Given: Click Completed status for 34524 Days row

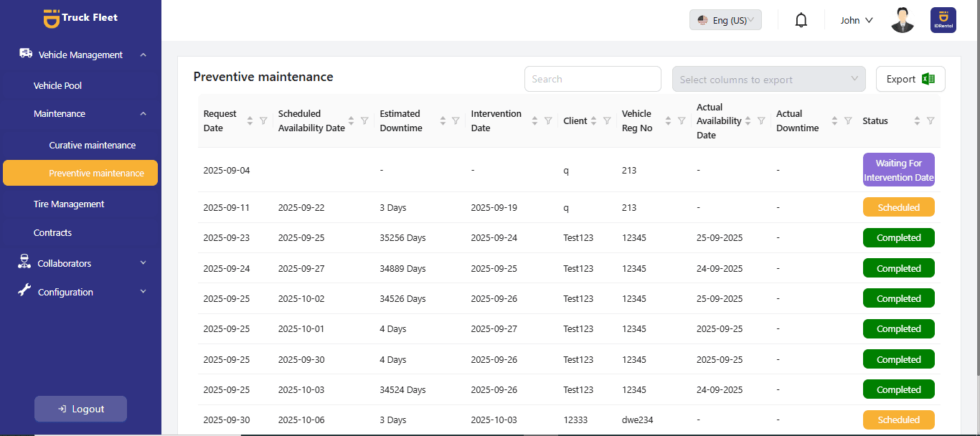Looking at the screenshot, I should point(898,389).
